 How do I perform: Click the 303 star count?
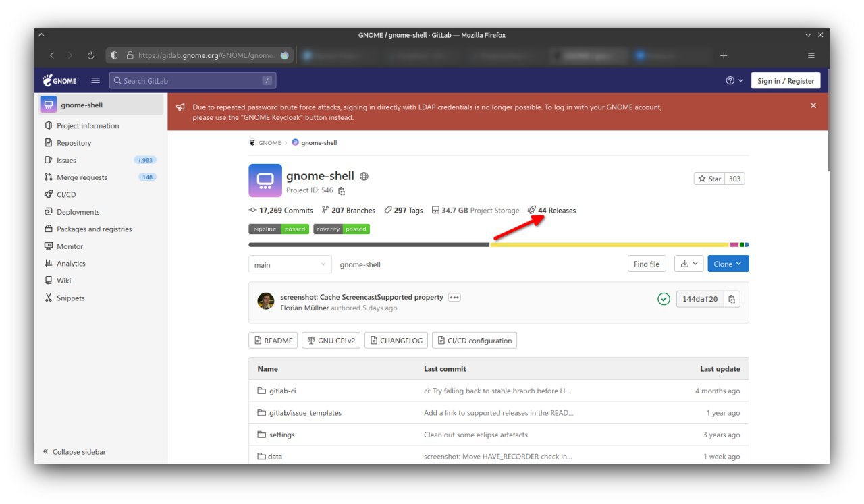tap(734, 179)
